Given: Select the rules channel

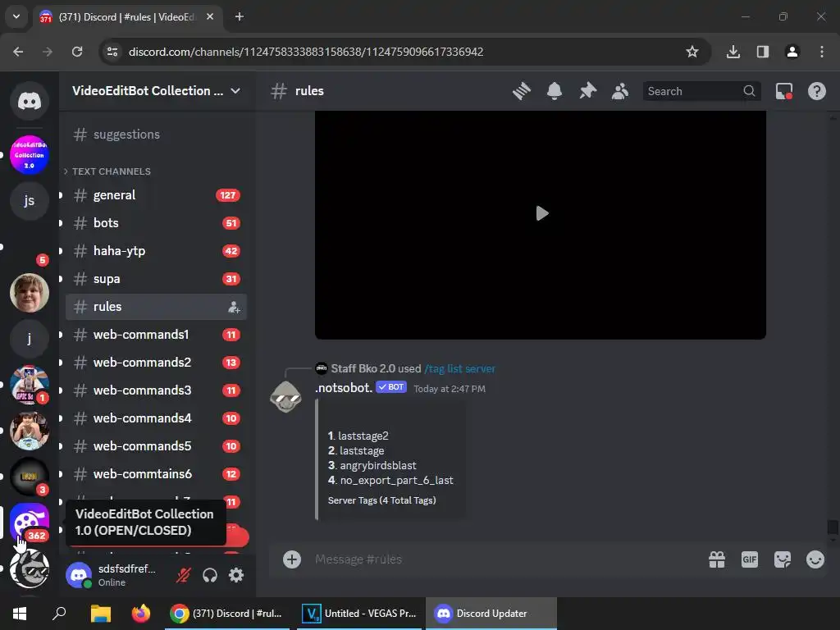Looking at the screenshot, I should coord(156,307).
